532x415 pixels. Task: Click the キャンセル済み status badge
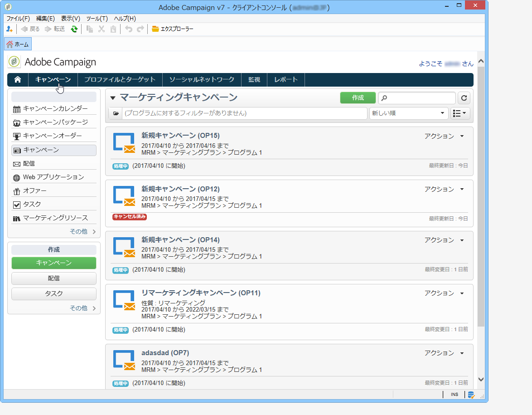[x=130, y=217]
